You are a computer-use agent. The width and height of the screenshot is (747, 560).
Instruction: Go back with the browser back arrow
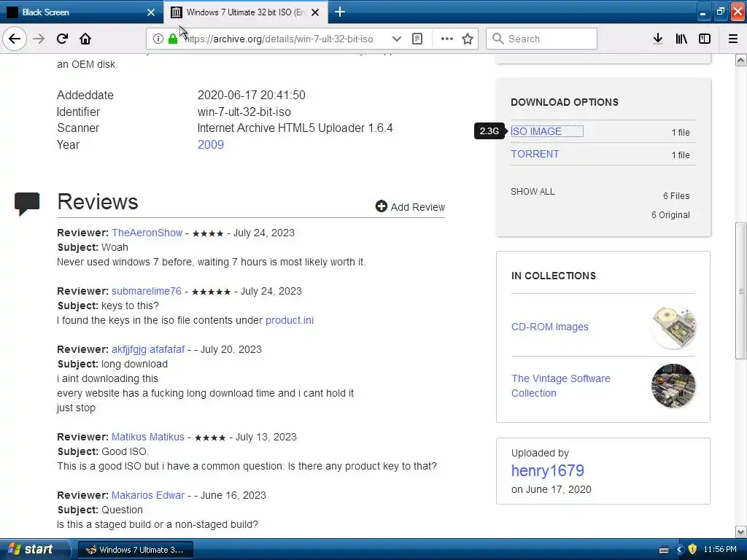[15, 39]
